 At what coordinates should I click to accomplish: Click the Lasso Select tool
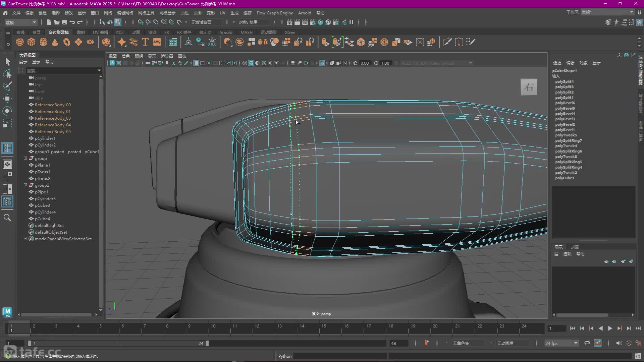(7, 74)
